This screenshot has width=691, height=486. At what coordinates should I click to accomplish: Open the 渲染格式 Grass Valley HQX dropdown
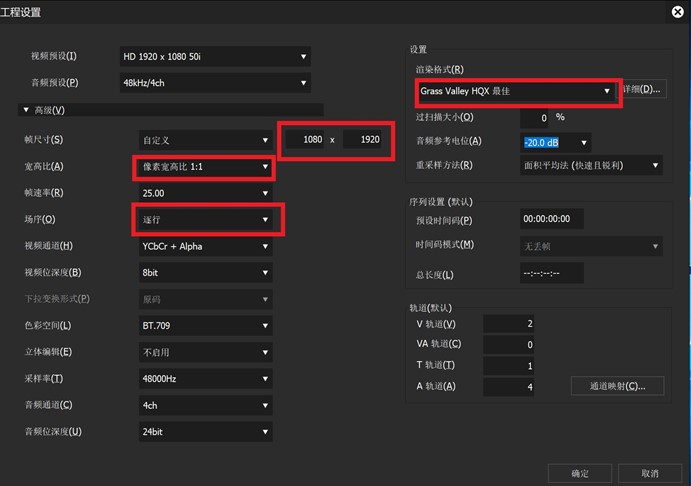[x=514, y=91]
